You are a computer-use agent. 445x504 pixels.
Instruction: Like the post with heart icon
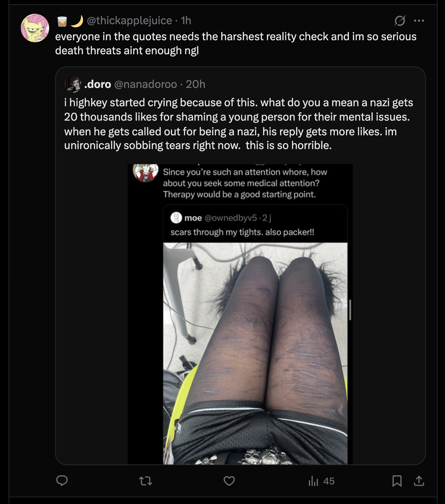pos(229,481)
